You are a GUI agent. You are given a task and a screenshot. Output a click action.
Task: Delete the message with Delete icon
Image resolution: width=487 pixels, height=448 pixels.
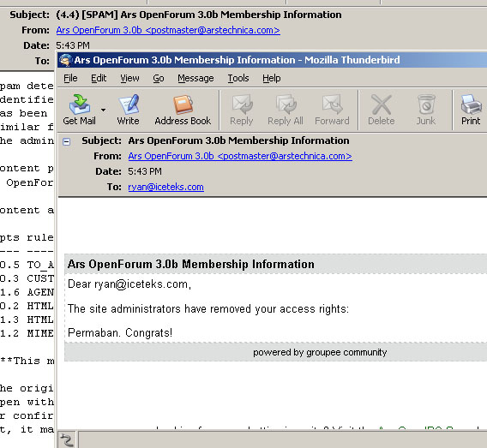tap(382, 110)
